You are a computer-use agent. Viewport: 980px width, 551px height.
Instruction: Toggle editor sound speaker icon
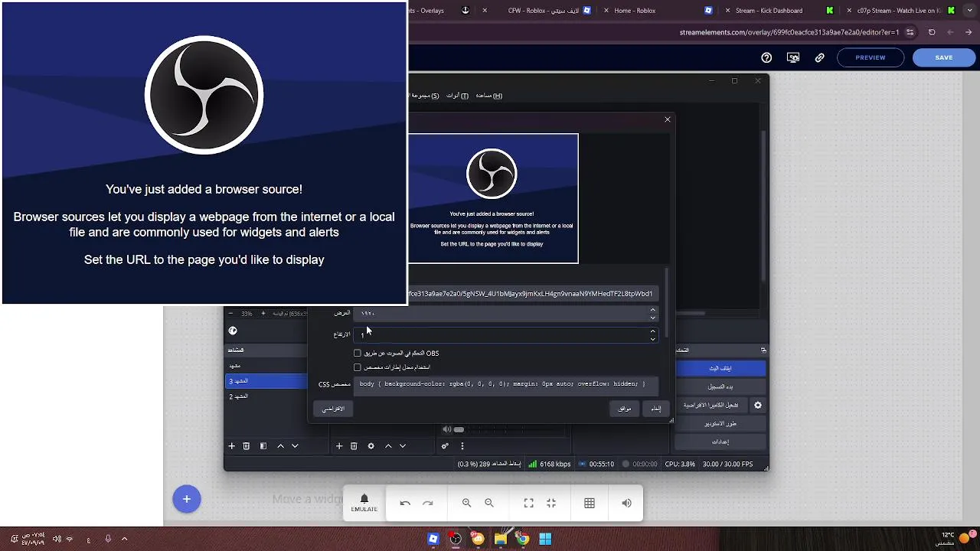coord(626,503)
